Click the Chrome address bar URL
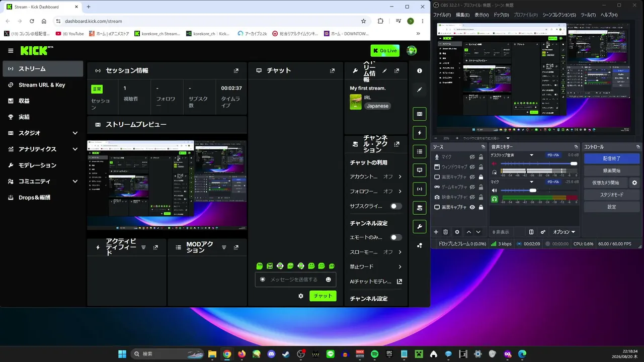644x362 pixels. point(94,21)
